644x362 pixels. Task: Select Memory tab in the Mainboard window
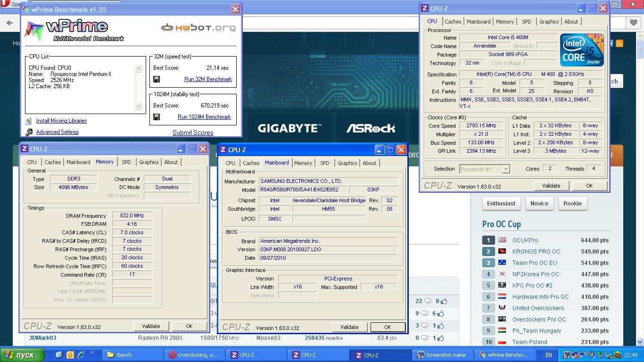point(303,163)
